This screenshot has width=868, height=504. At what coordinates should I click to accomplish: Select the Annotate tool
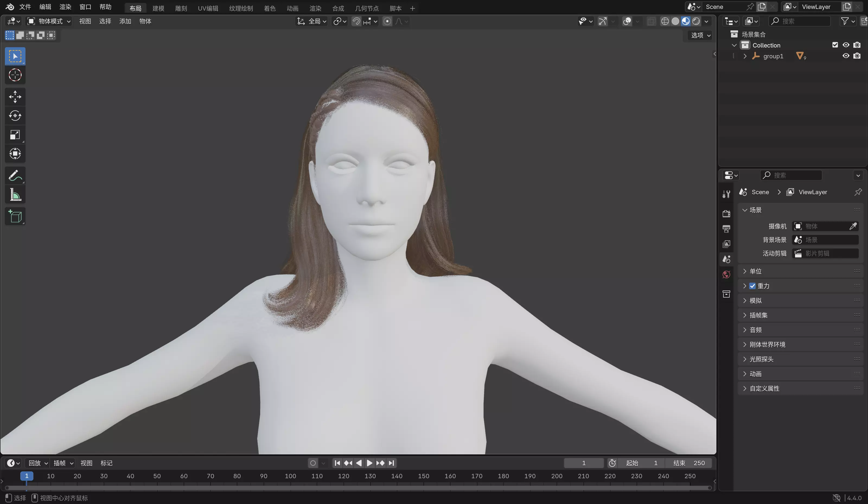pos(15,176)
